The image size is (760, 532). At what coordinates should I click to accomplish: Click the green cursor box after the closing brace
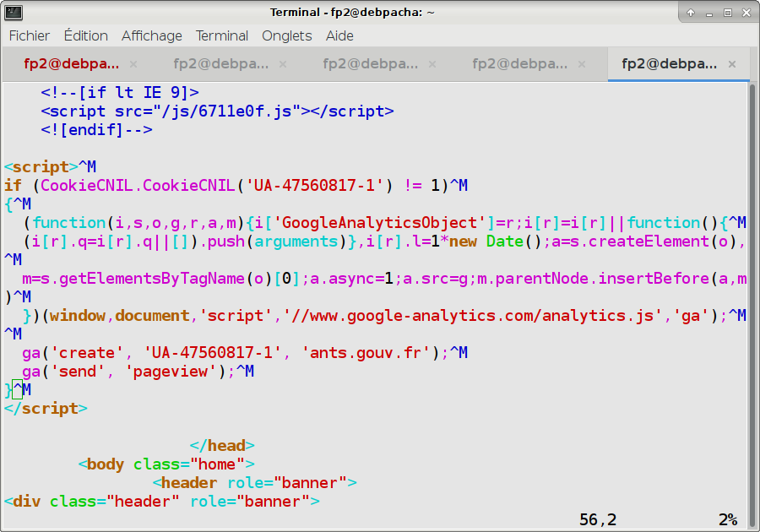[x=18, y=389]
